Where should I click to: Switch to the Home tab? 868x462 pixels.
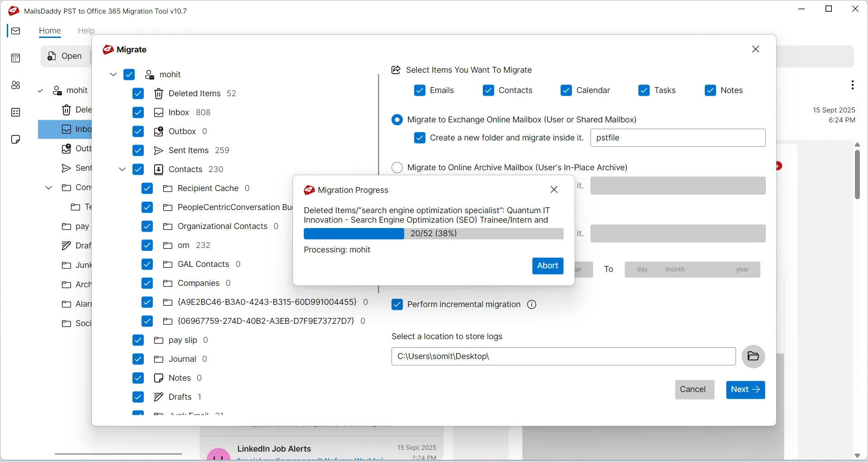click(50, 31)
